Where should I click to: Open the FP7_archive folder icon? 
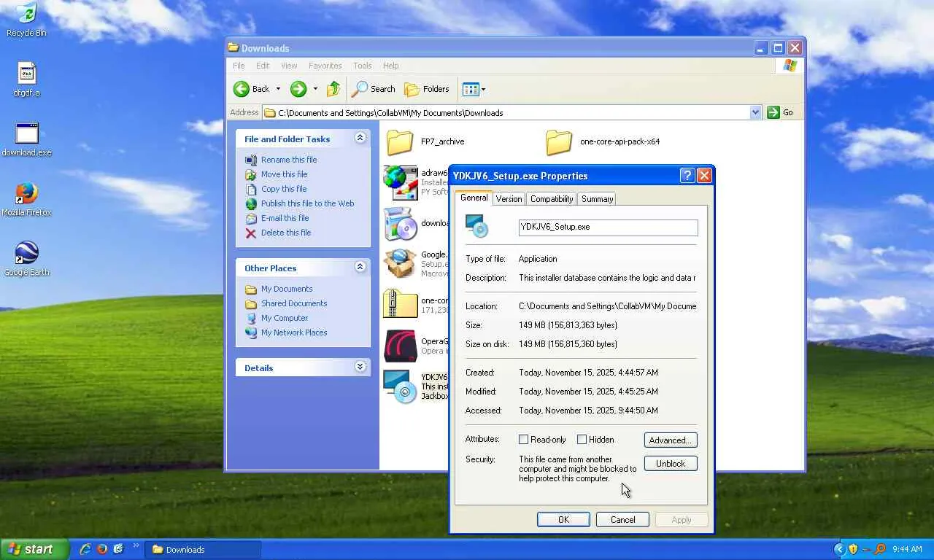pyautogui.click(x=400, y=141)
